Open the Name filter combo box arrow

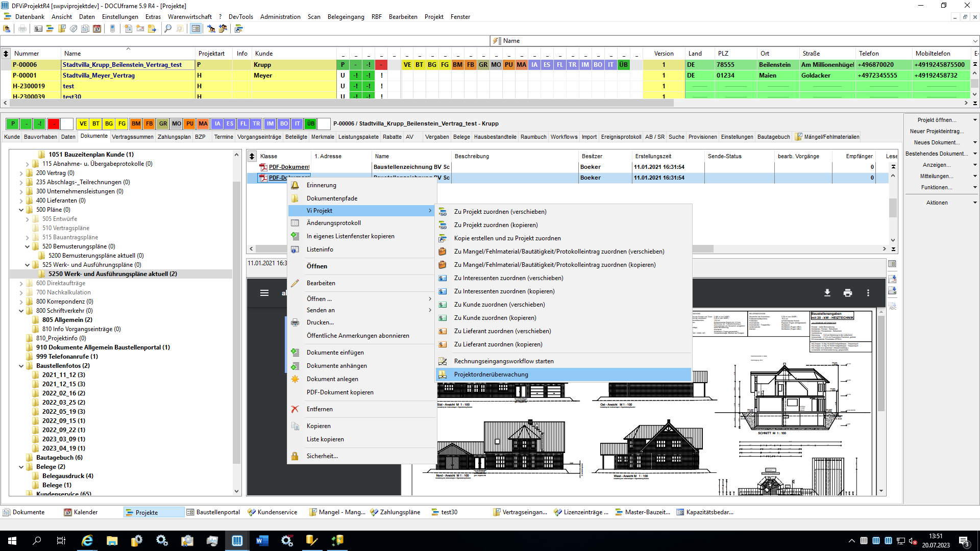[x=975, y=41]
